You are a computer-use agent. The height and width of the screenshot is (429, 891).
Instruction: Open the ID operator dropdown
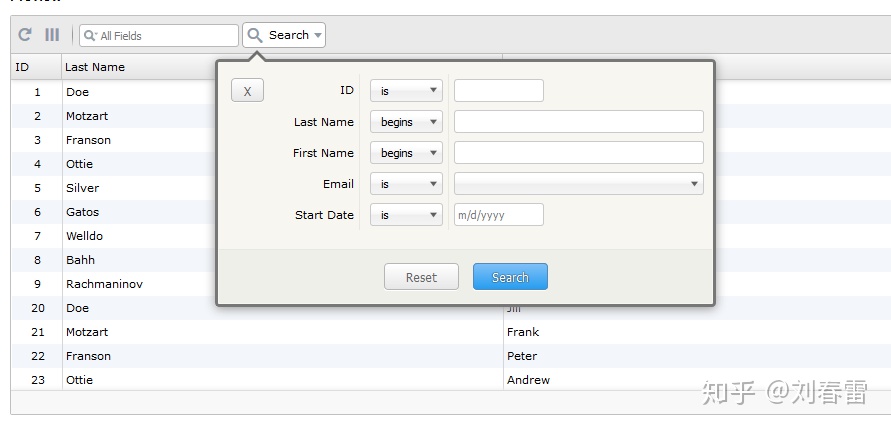406,91
